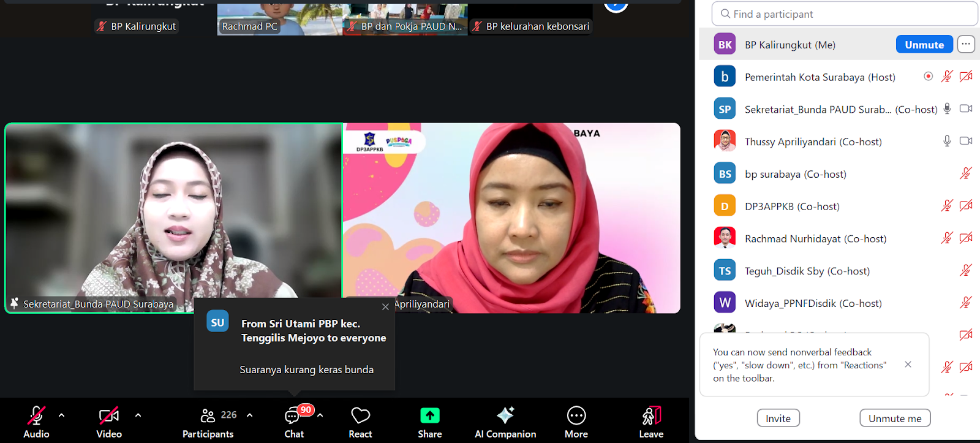The width and height of the screenshot is (980, 443).
Task: Focus the Find a participant search field
Action: tap(844, 13)
